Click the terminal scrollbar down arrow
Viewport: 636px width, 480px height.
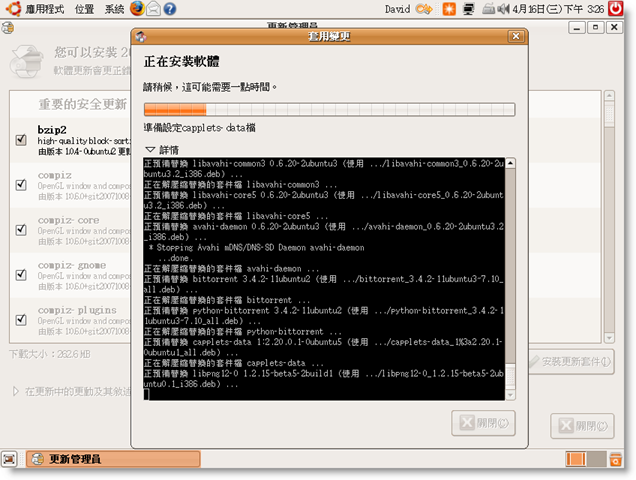[510, 395]
